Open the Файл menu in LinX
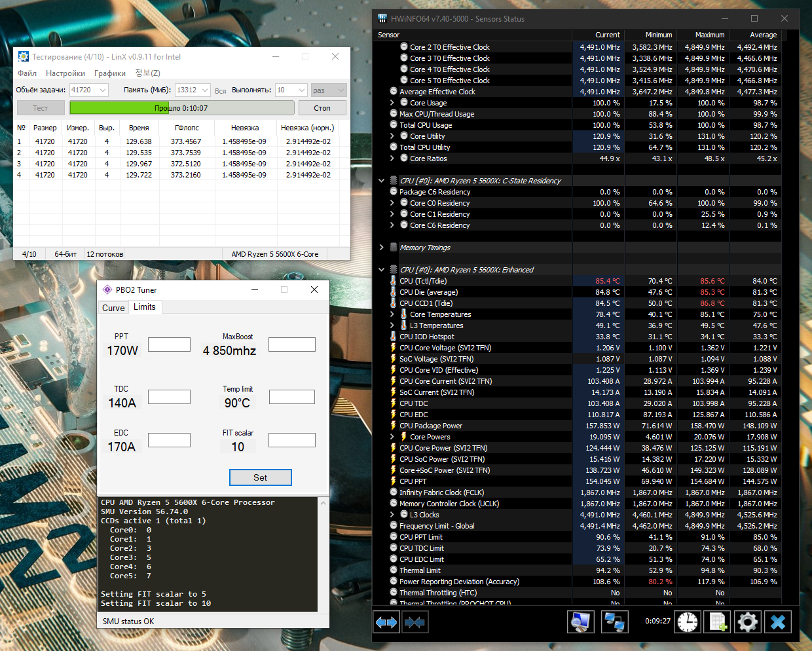Viewport: 812px width, 651px height. (27, 73)
